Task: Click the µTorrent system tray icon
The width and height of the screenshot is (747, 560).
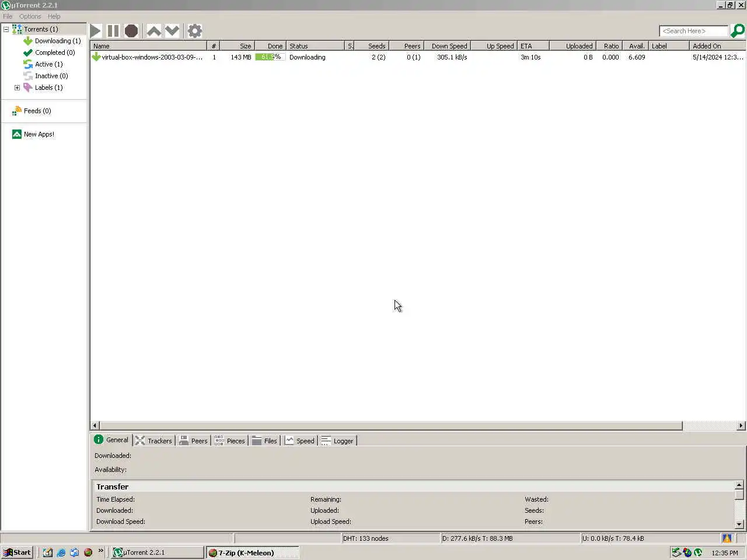Action: pyautogui.click(x=698, y=552)
